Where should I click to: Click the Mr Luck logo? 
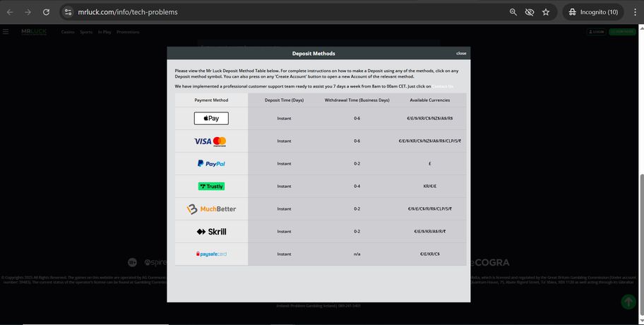coord(34,32)
